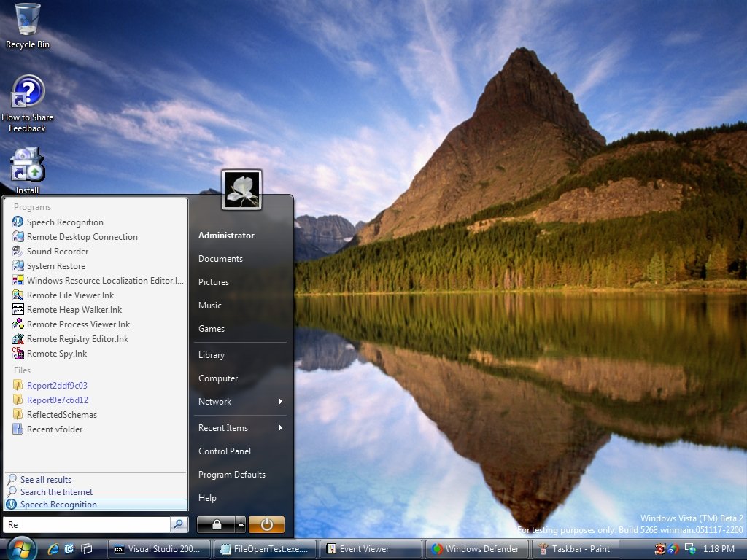747x560 pixels.
Task: Expand the Recent Items submenu arrow
Action: [280, 428]
